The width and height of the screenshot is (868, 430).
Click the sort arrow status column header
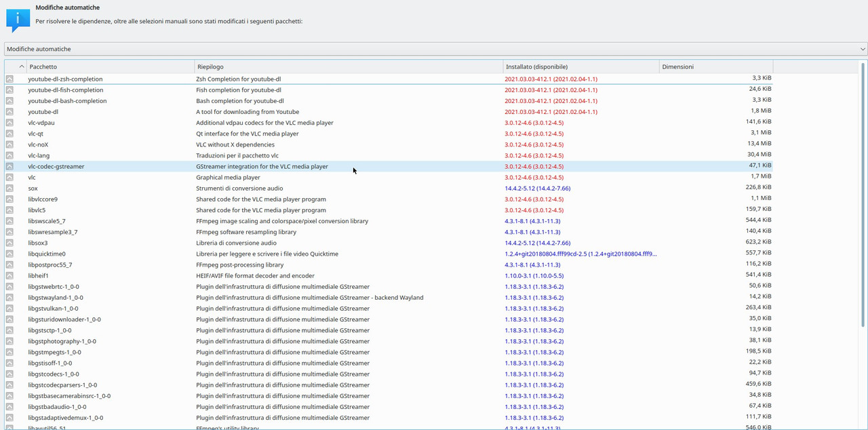tap(16, 66)
